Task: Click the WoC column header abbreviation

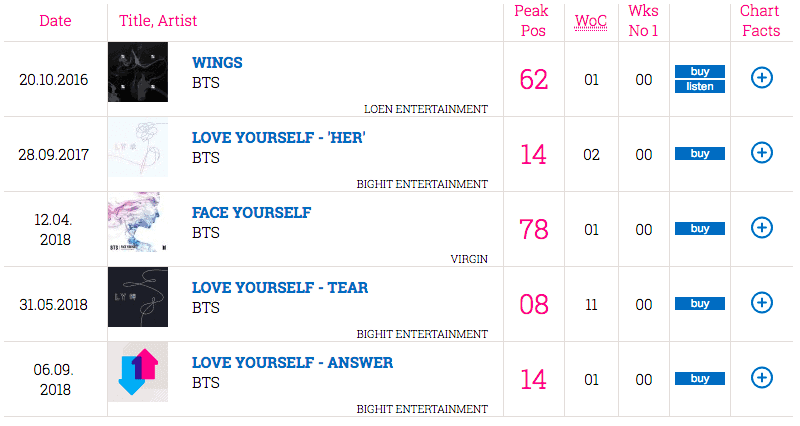Action: tap(591, 21)
